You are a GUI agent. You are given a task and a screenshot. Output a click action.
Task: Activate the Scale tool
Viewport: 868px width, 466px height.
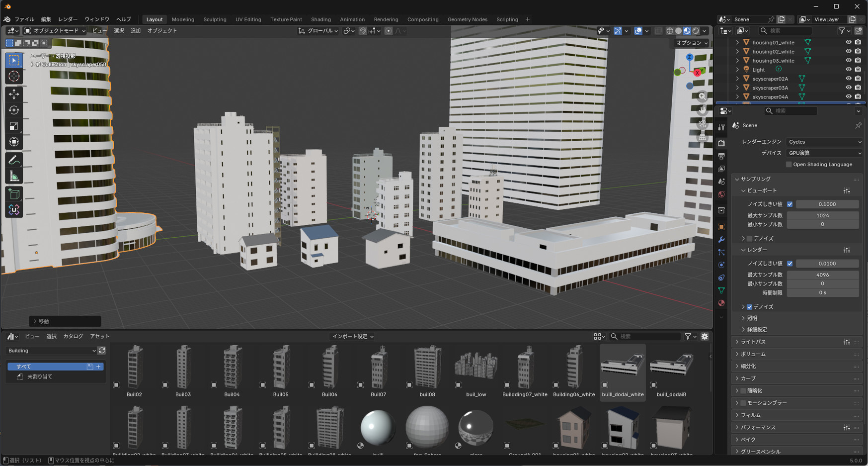(x=14, y=126)
